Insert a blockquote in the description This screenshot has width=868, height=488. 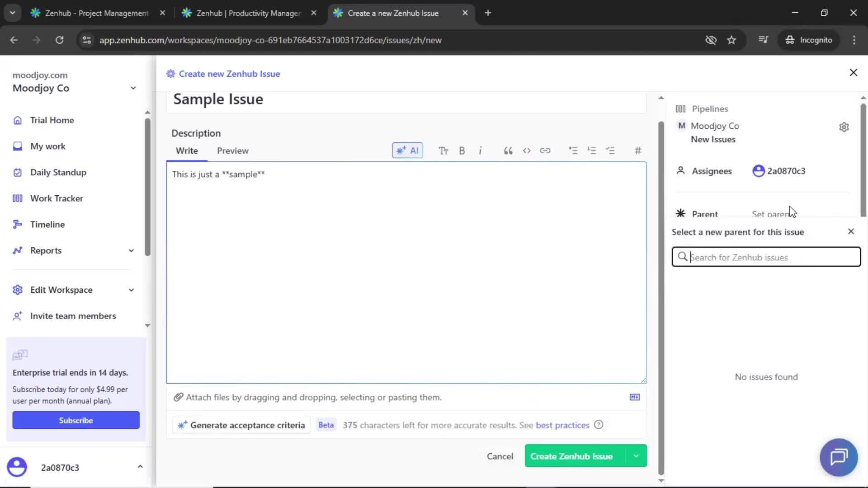[507, 150]
